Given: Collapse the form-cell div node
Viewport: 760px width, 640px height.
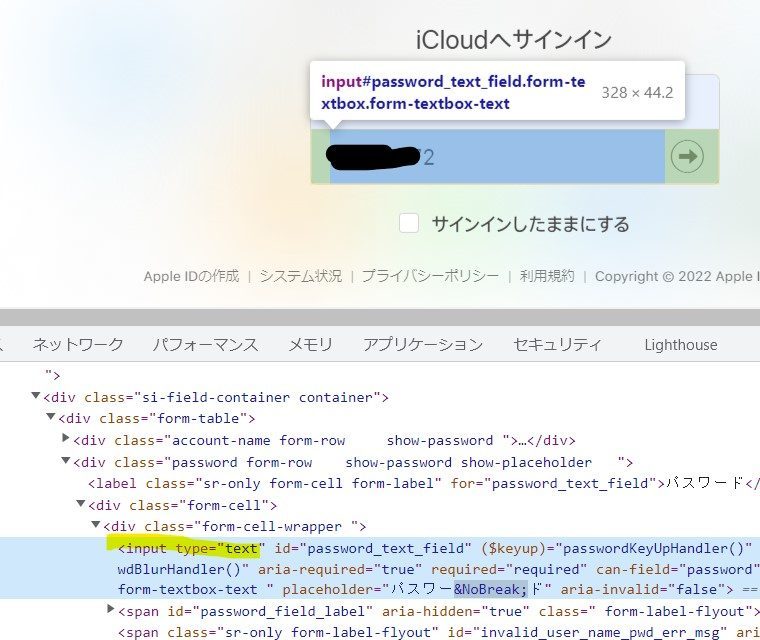Looking at the screenshot, I should click(x=81, y=504).
